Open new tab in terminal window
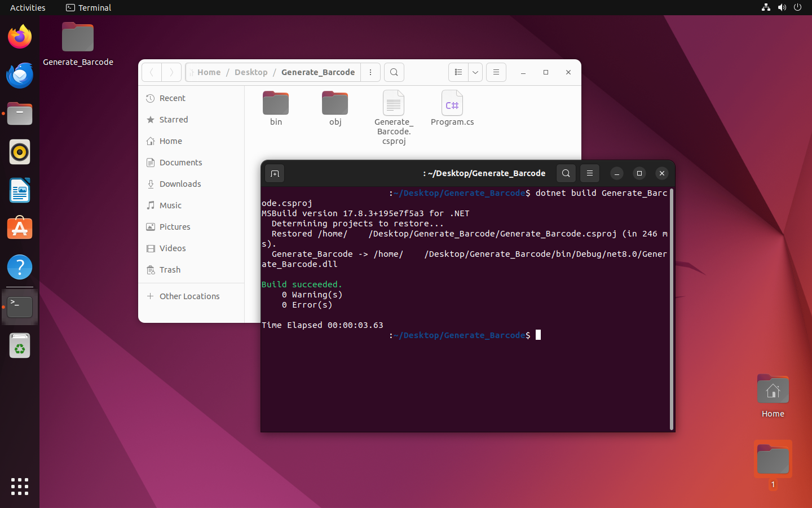Screen dimensions: 812x508 [275, 173]
